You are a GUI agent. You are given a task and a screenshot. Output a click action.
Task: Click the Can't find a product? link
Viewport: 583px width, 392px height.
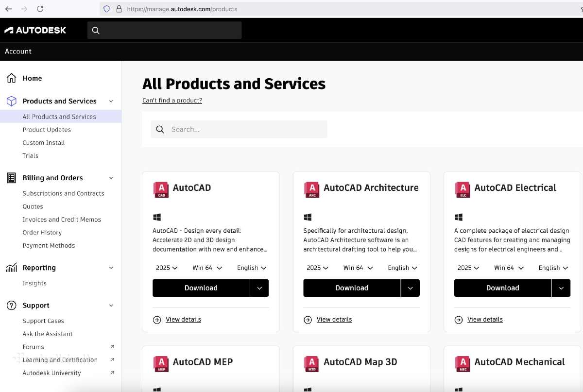(172, 101)
